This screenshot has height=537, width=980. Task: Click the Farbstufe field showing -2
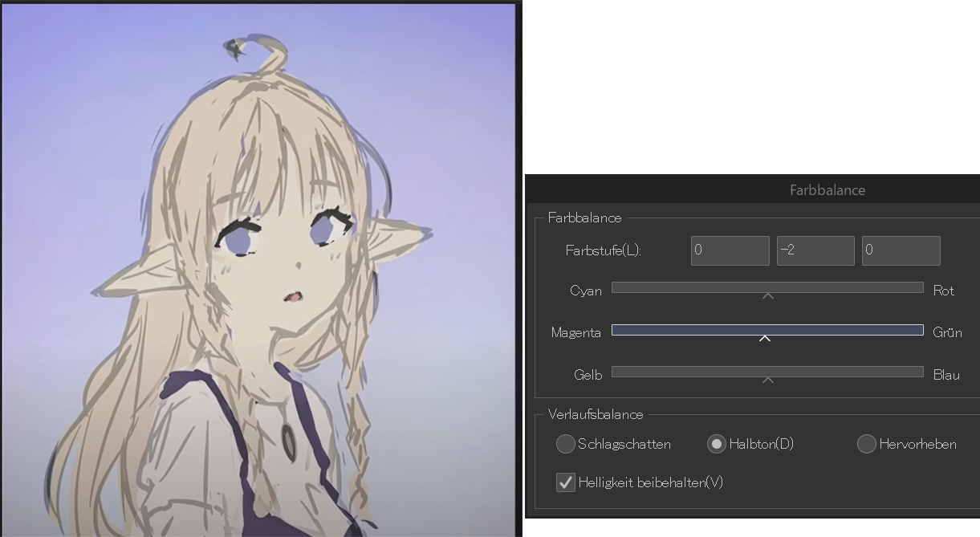815,250
